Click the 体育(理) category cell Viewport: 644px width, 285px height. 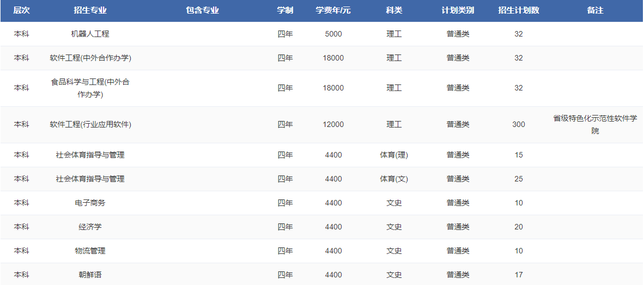point(394,155)
